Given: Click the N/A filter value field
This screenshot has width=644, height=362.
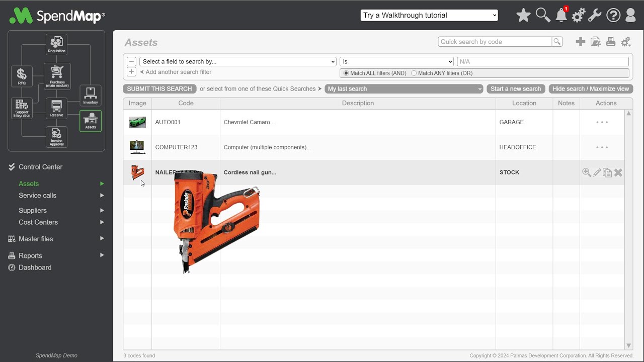Looking at the screenshot, I should (x=543, y=61).
